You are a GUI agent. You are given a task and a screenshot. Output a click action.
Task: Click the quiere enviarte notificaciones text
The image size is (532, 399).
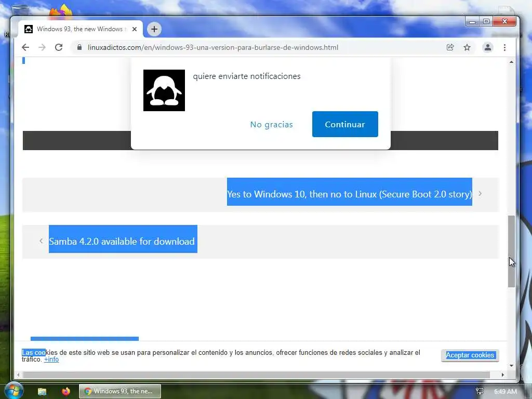(247, 76)
